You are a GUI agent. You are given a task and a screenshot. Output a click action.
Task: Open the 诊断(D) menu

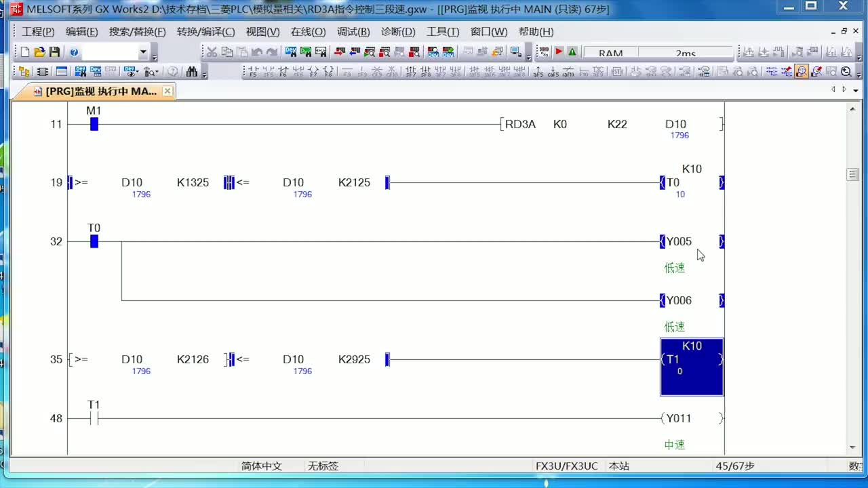[x=397, y=32]
